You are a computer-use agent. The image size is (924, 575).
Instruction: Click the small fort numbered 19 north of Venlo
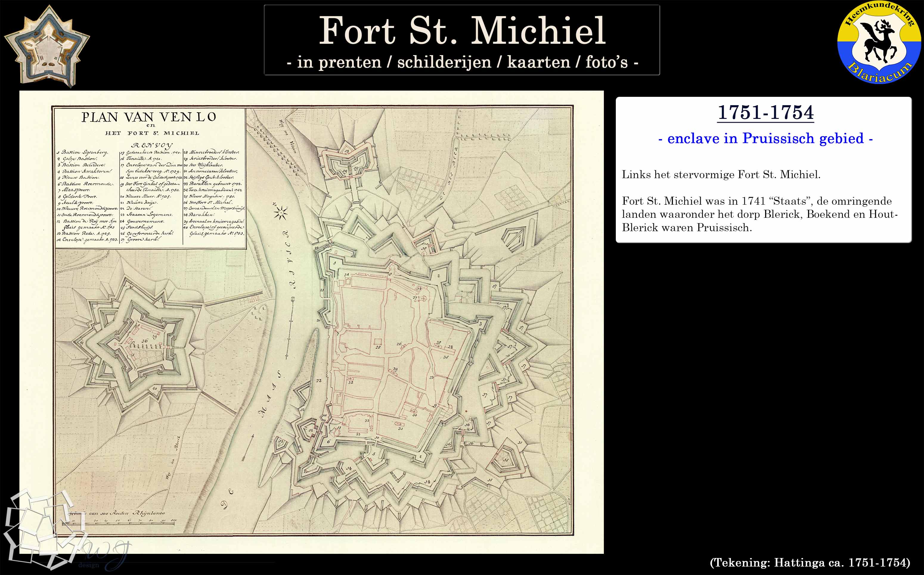[349, 163]
